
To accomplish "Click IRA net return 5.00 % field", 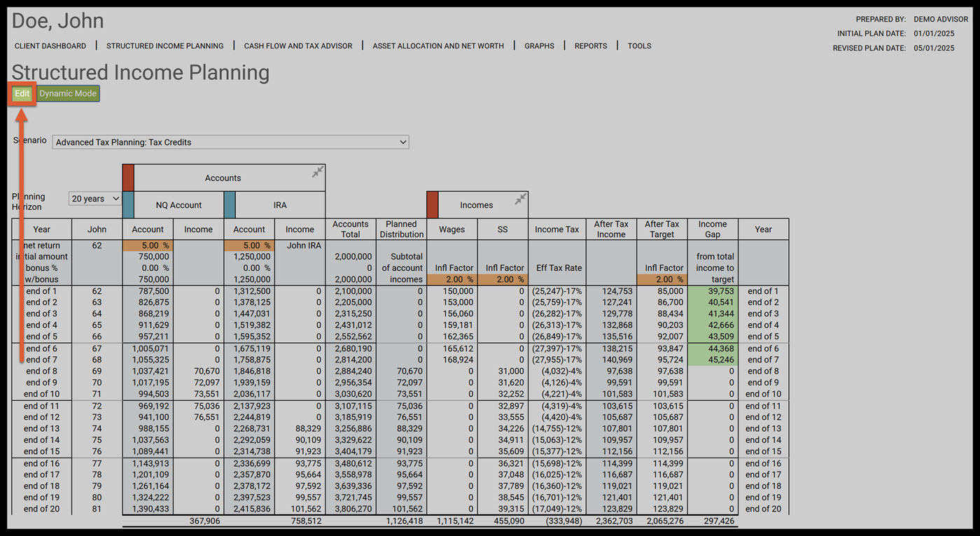I will pos(249,246).
